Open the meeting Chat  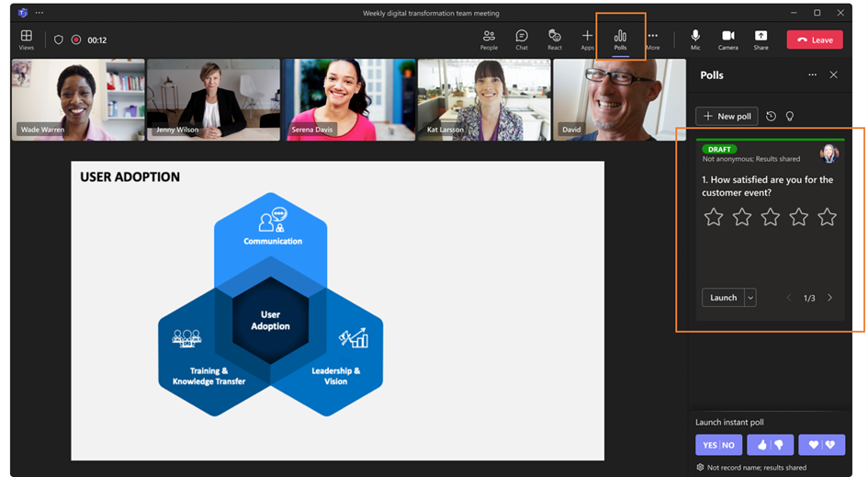(522, 40)
